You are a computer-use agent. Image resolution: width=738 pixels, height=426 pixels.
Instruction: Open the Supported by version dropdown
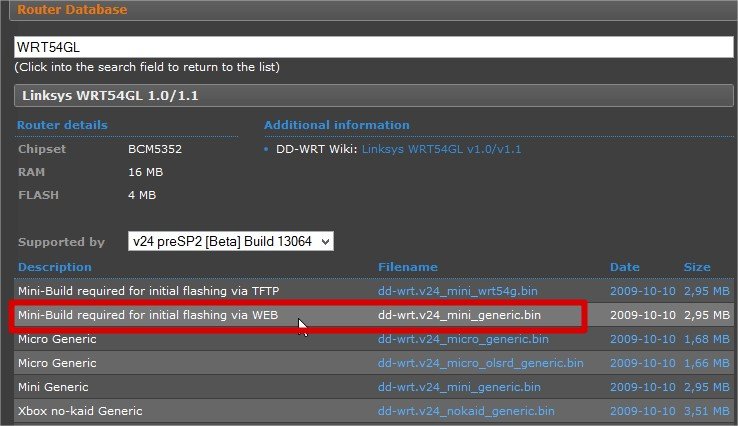(230, 241)
